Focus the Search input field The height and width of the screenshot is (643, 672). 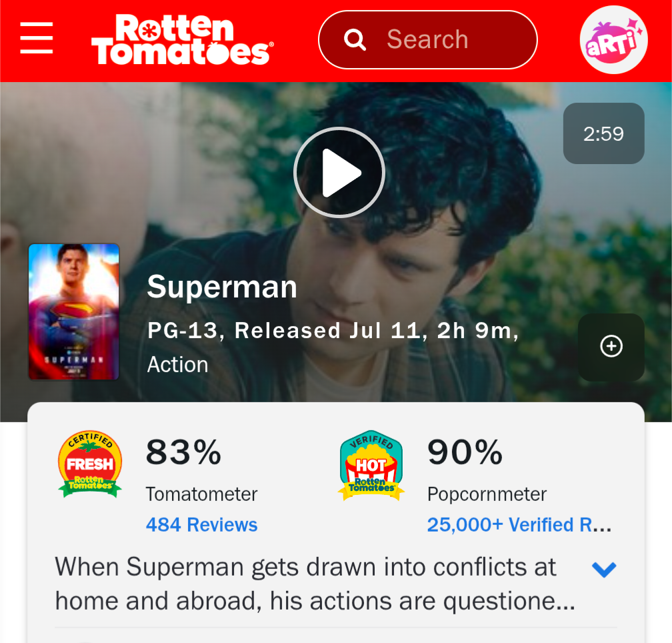(x=428, y=40)
